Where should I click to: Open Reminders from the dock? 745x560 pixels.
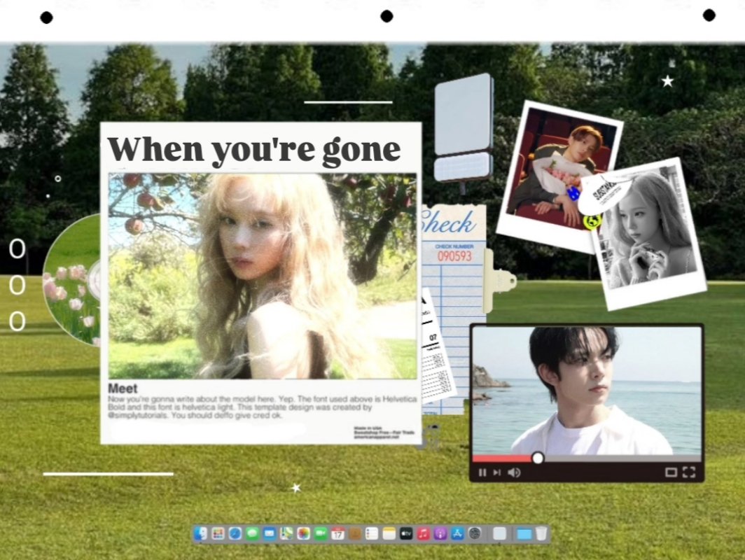click(372, 533)
